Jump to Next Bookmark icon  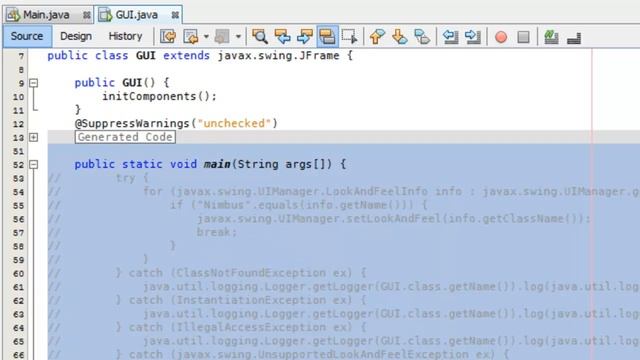400,37
